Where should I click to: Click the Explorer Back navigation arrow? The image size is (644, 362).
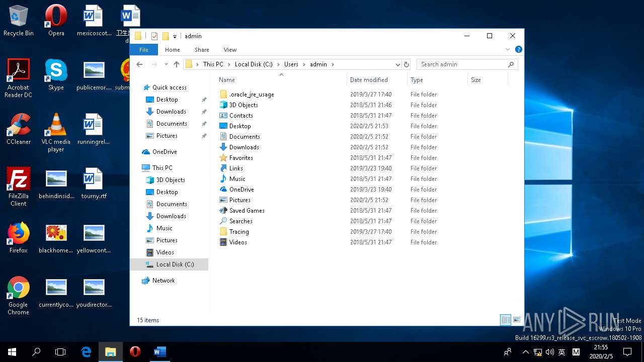[139, 64]
